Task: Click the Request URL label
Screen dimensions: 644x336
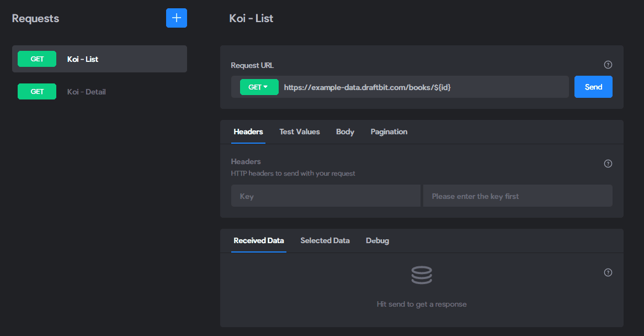Action: click(x=252, y=65)
